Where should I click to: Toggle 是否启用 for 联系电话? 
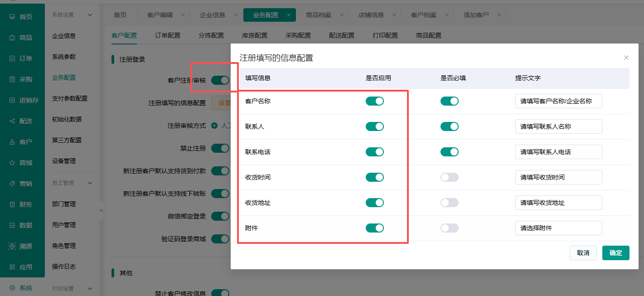tap(375, 152)
